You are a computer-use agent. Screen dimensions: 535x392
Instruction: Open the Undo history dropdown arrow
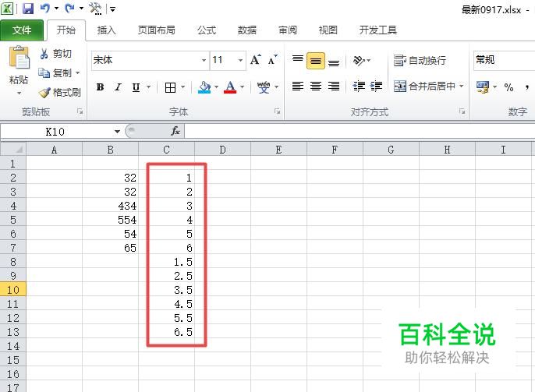click(56, 9)
